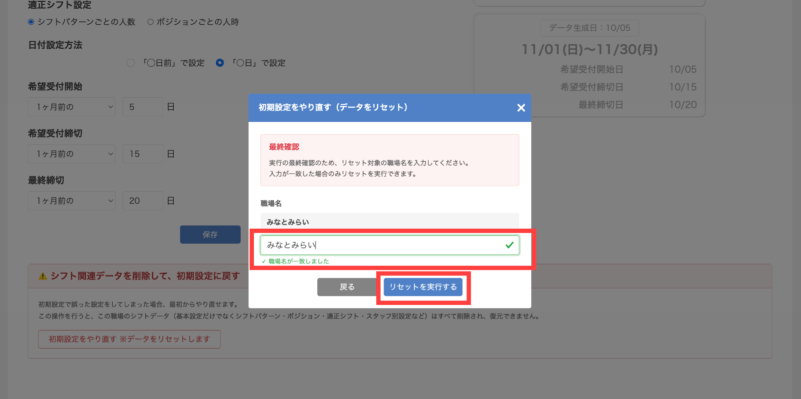Click the 最終確認 heading in the dialog
Screen dimensions: 801x399
click(x=284, y=147)
